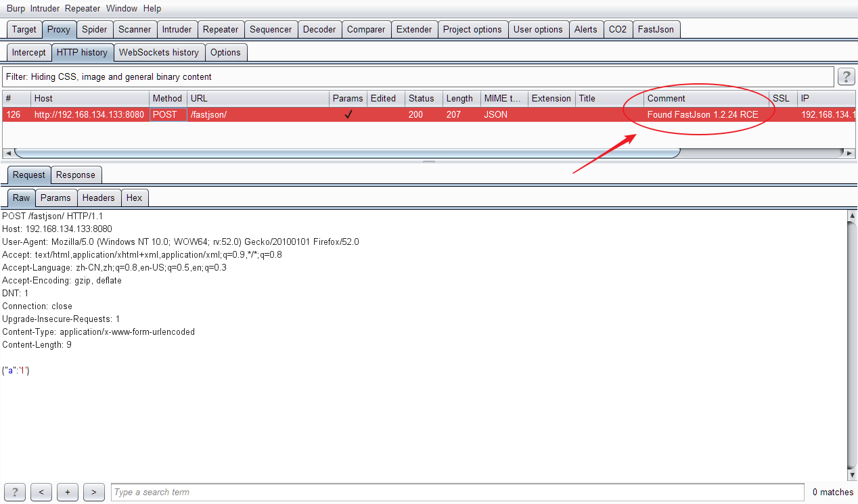The height and width of the screenshot is (504, 858).
Task: Sort by the Length column header
Action: coord(461,98)
